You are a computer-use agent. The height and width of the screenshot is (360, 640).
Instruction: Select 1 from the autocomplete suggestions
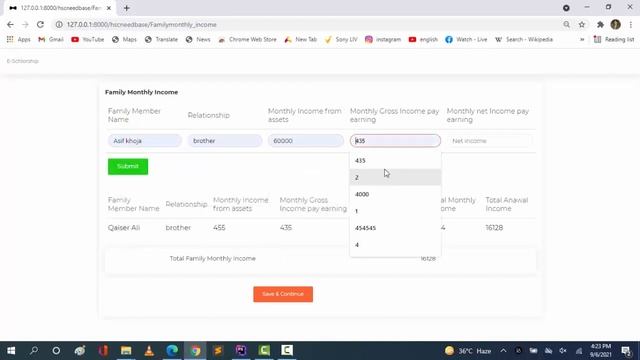(x=395, y=211)
